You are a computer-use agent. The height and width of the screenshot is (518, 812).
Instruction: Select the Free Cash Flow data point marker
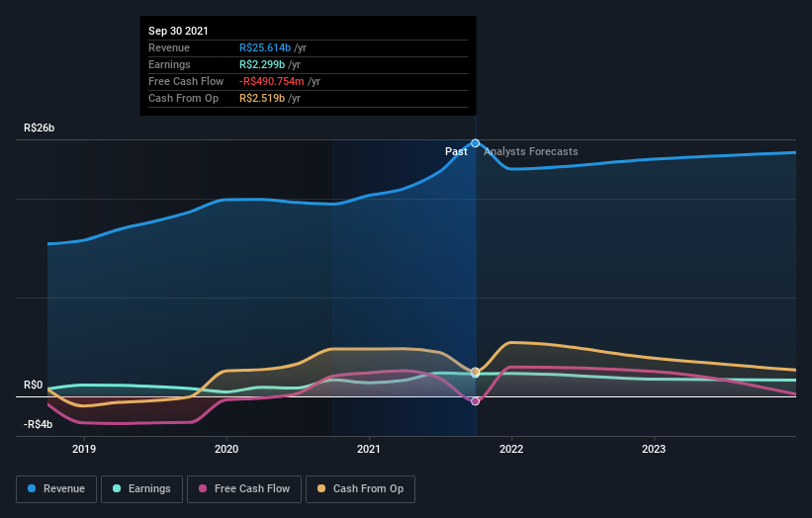475,401
